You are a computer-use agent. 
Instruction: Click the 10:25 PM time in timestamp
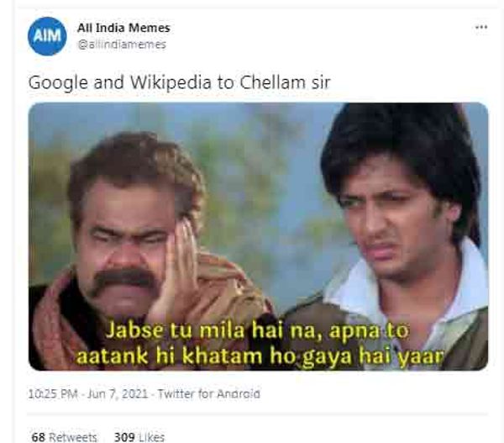(x=53, y=393)
